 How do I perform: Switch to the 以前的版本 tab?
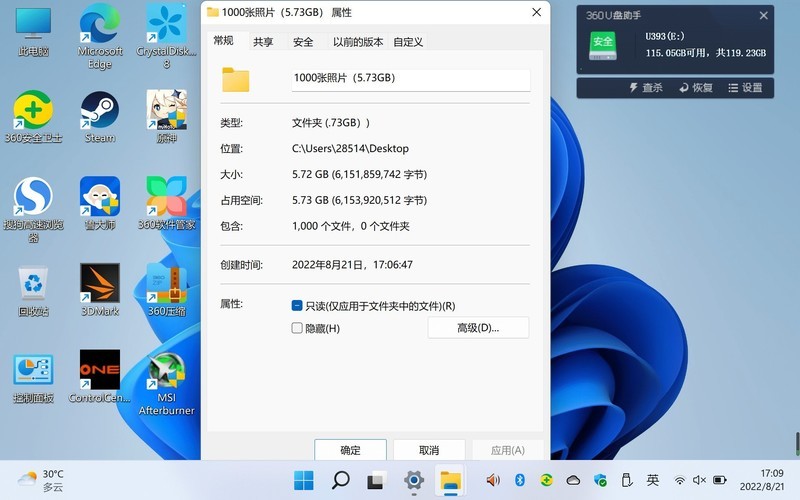[358, 42]
